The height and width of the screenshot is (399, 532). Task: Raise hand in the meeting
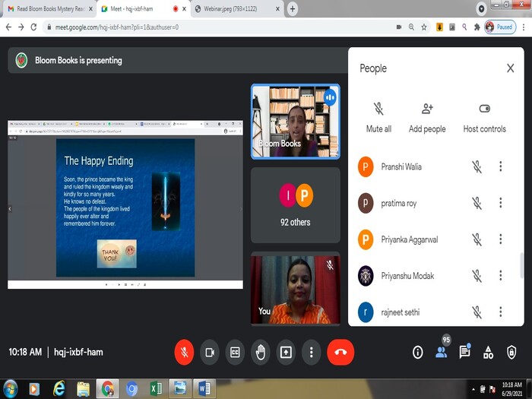click(261, 352)
